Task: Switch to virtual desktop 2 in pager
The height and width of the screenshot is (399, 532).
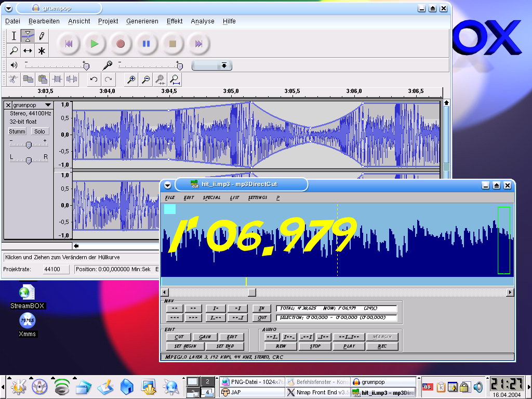Action: 207,381
